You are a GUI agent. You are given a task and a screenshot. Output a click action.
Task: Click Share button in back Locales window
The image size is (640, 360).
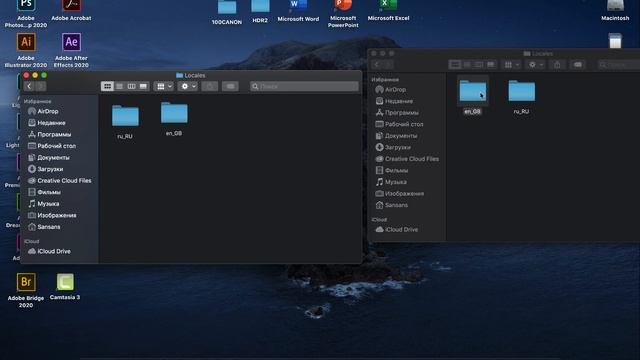557,64
